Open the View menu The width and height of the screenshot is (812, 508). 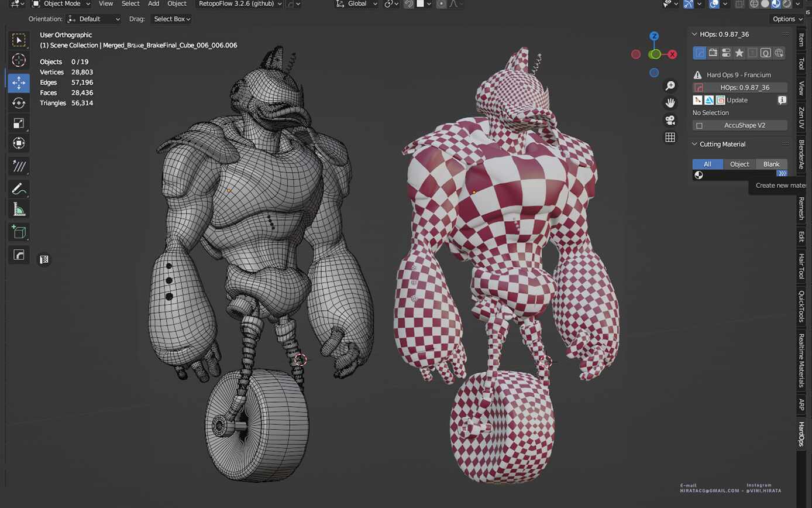(106, 4)
